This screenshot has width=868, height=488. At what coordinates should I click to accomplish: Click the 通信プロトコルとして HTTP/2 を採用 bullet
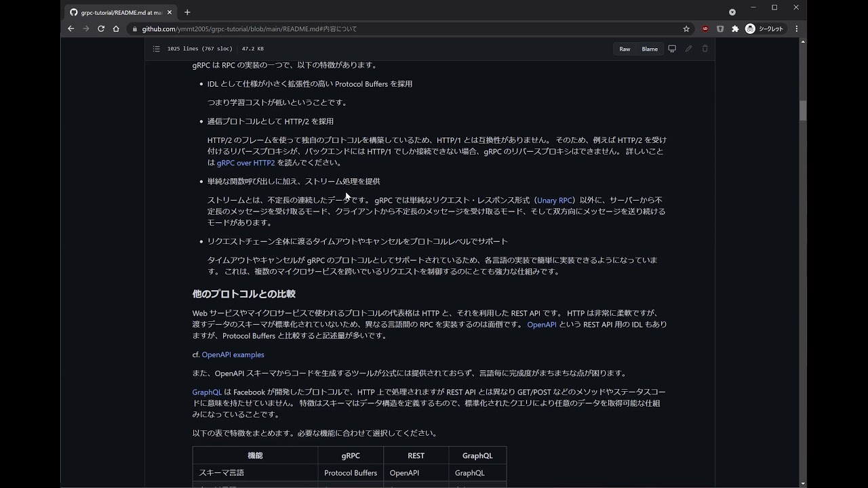[271, 121]
